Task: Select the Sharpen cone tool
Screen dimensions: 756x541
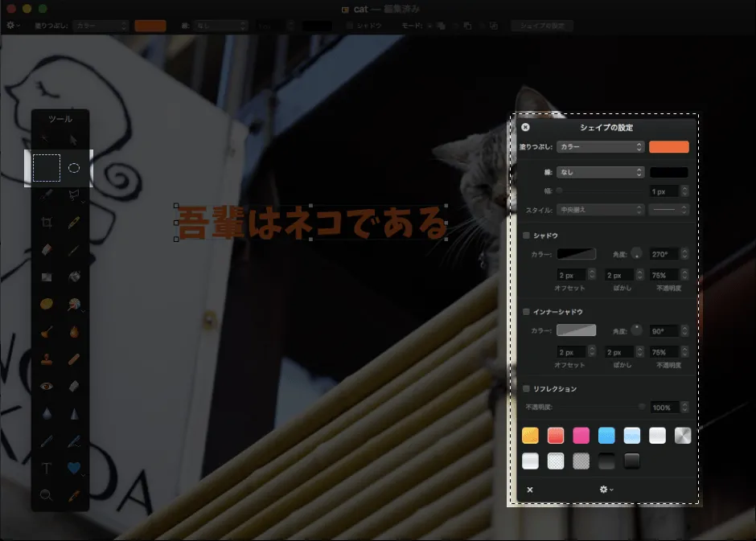Action: coord(74,414)
